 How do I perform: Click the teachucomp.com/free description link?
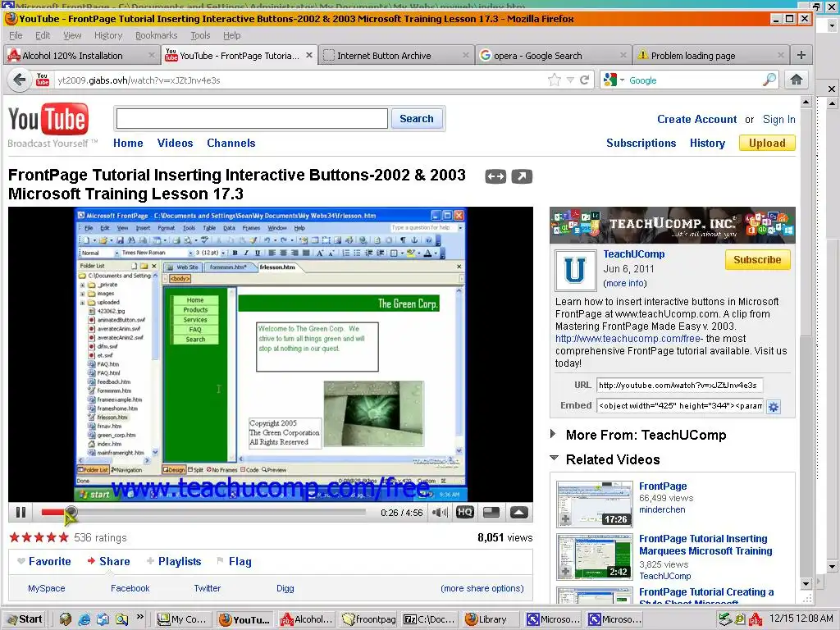click(629, 339)
